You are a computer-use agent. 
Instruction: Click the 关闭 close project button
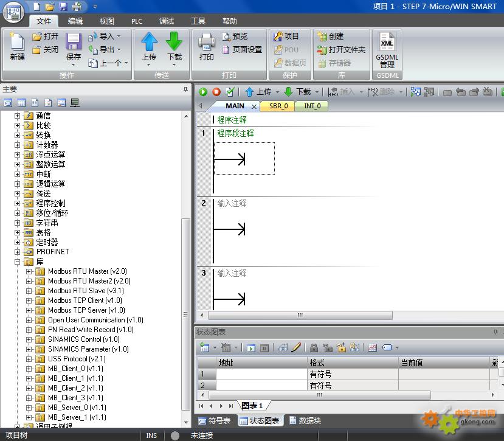tap(46, 49)
